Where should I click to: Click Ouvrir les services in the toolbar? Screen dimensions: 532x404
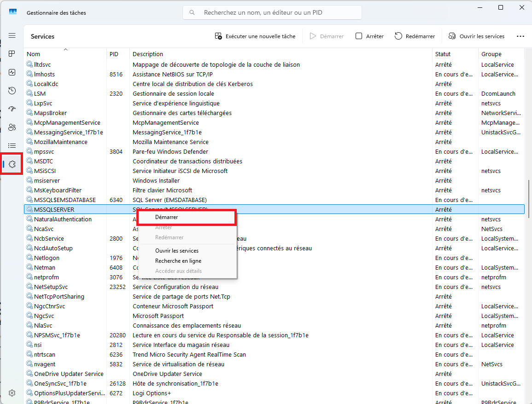pos(476,36)
